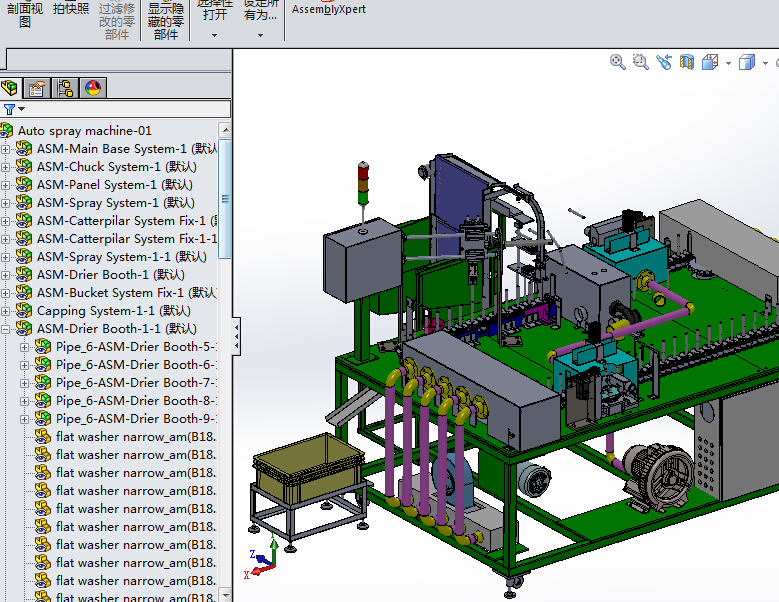
Task: Expand ASM-Bucket System Fix-1 node
Action: tap(5, 293)
